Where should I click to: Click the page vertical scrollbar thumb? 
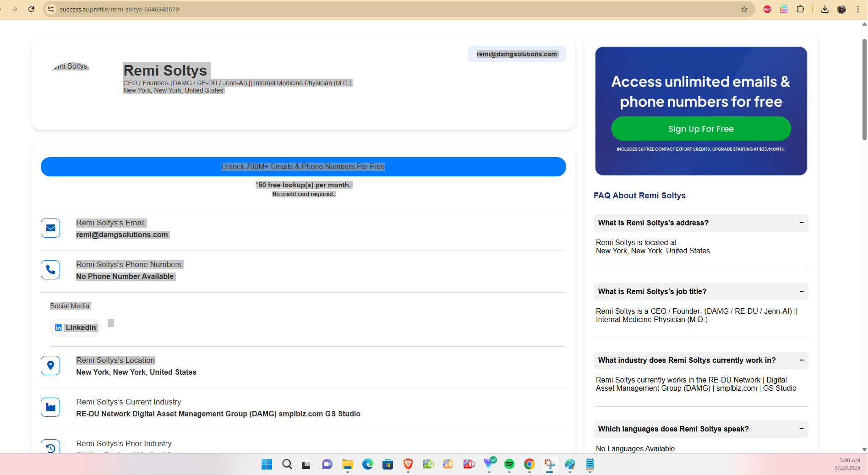[864, 89]
